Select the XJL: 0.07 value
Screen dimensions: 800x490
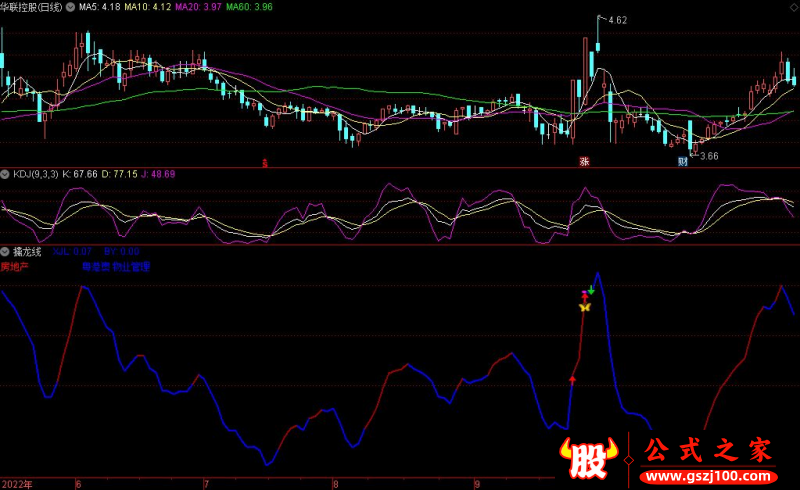click(x=72, y=251)
